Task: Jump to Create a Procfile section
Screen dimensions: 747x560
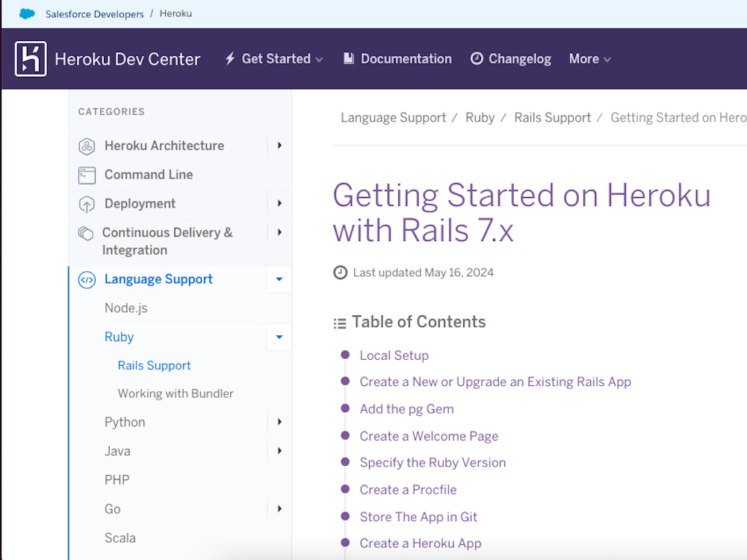Action: pyautogui.click(x=409, y=490)
